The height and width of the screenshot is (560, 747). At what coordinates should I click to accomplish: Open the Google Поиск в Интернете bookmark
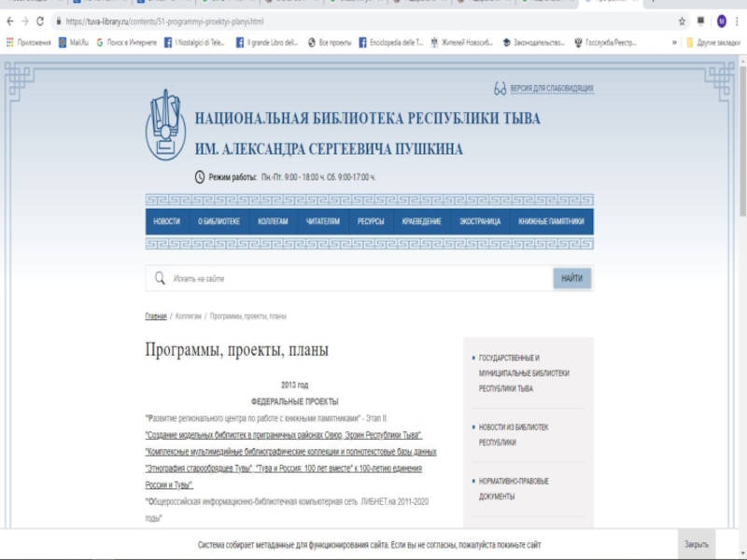pyautogui.click(x=126, y=43)
